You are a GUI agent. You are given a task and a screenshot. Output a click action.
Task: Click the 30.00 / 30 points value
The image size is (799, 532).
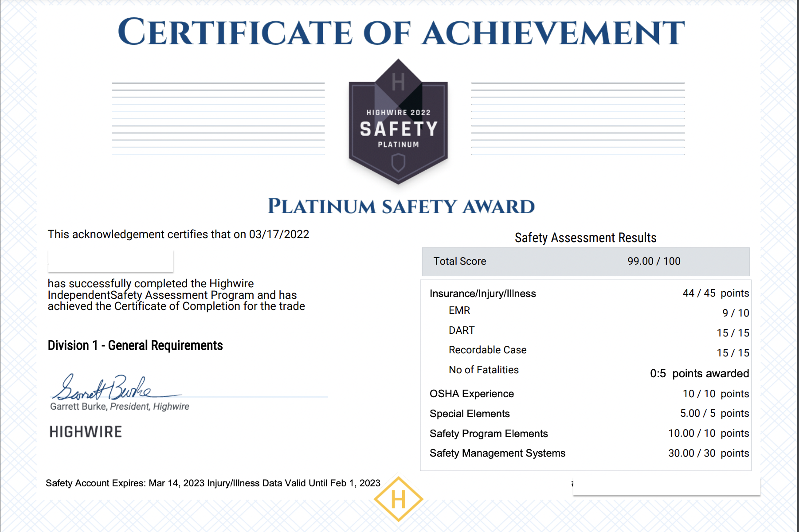709,453
